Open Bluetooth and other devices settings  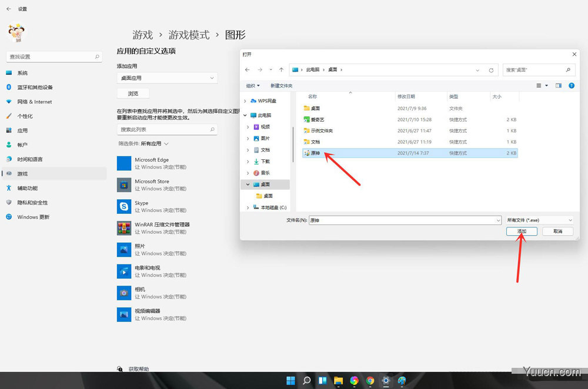click(x=35, y=88)
